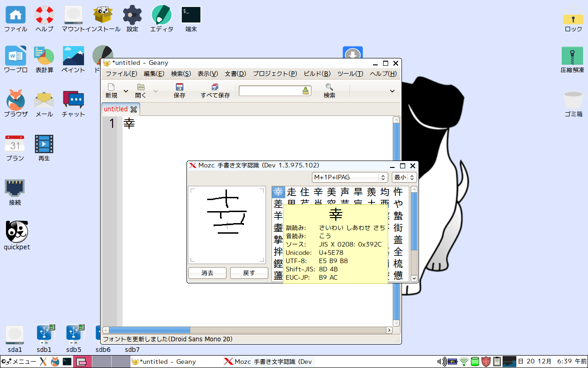The height and width of the screenshot is (368, 588).
Task: Open the ビルド(B) menu
Action: (317, 74)
